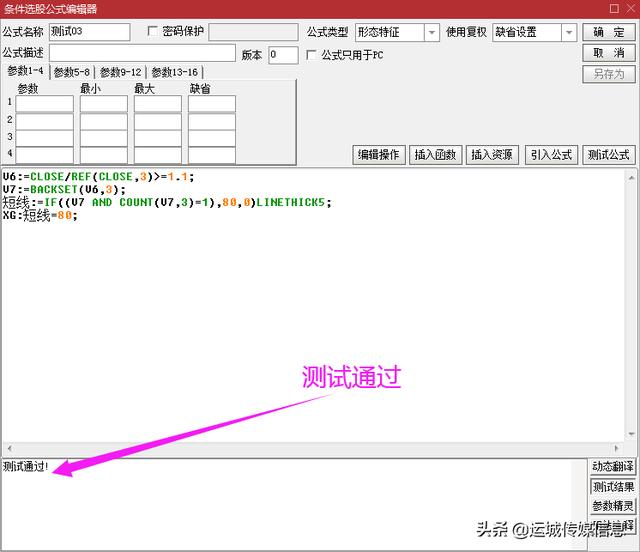Click code editor scroll-down arrow
Screen dimensions: 640x552
tap(631, 434)
